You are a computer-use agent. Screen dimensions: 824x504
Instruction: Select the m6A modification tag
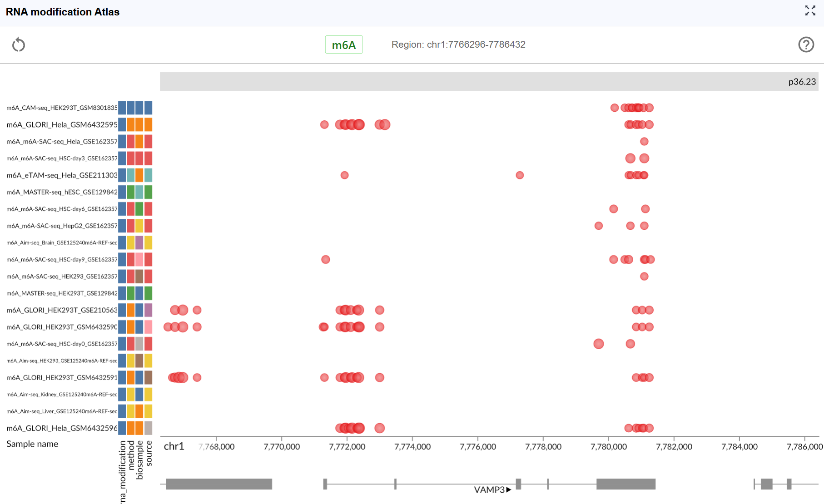coord(344,44)
